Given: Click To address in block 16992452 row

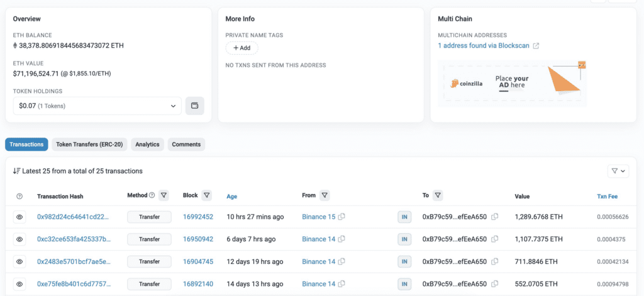Looking at the screenshot, I should click(455, 217).
